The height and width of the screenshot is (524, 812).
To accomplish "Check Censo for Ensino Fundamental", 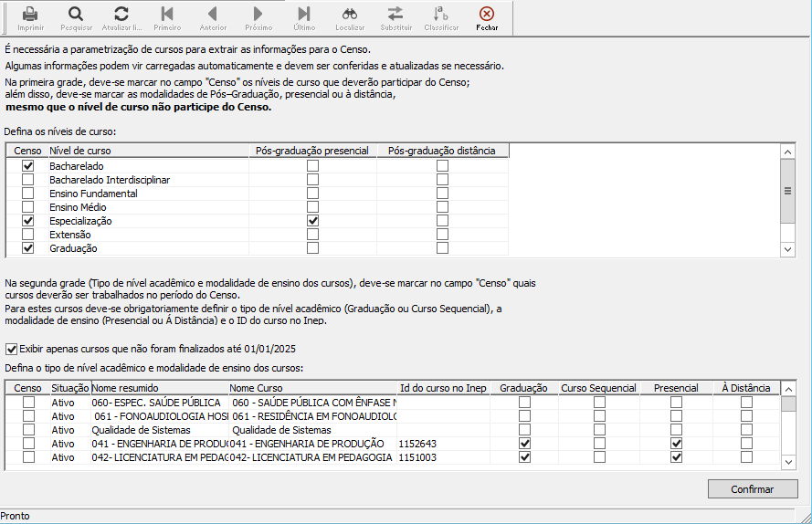I will click(x=28, y=194).
